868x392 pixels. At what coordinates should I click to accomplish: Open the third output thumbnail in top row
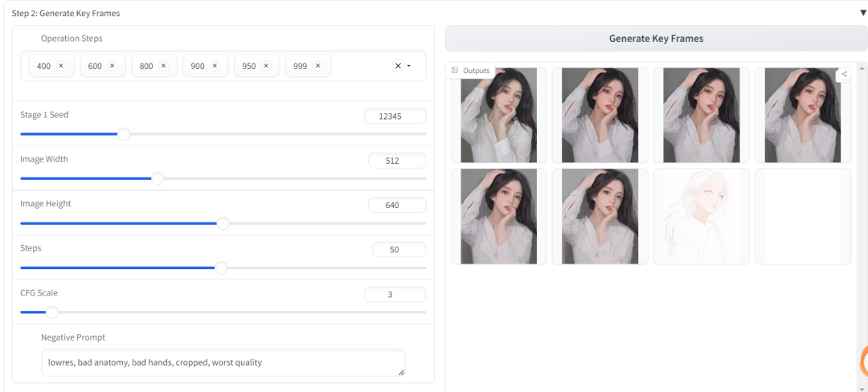[702, 115]
